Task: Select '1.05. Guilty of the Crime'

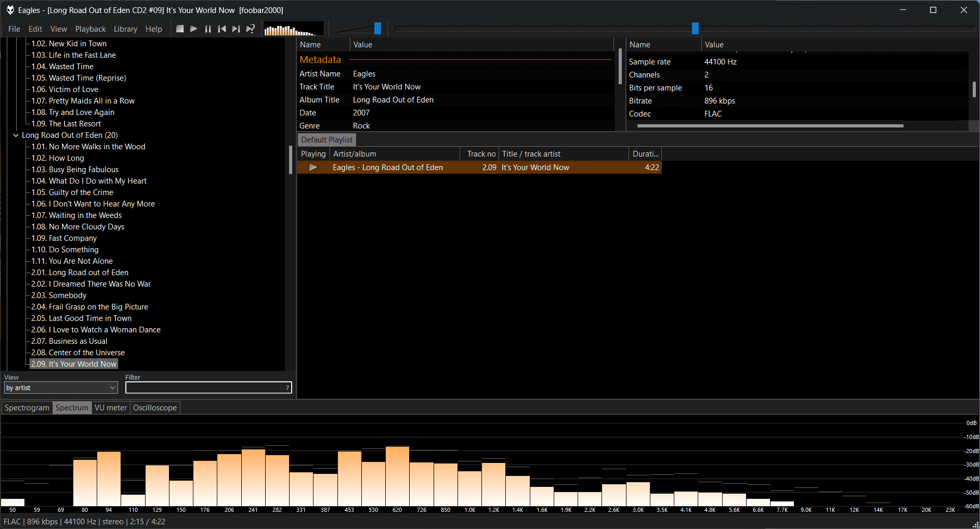Action: click(72, 192)
